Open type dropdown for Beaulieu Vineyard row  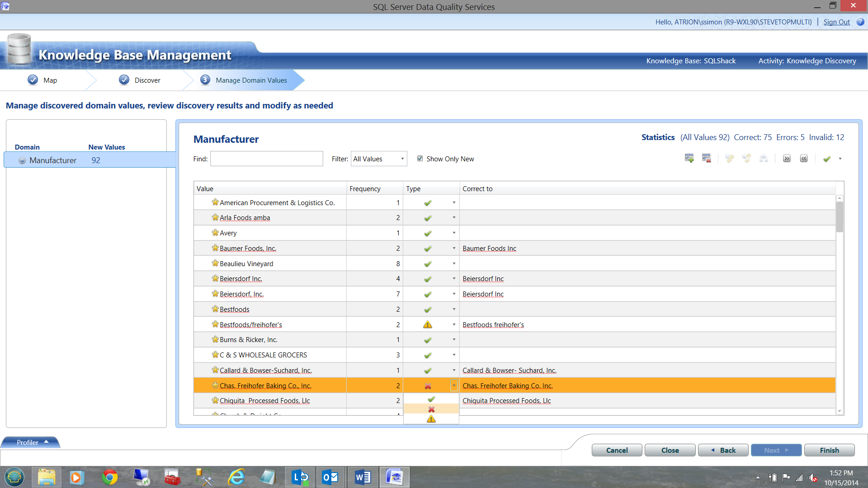(454, 263)
